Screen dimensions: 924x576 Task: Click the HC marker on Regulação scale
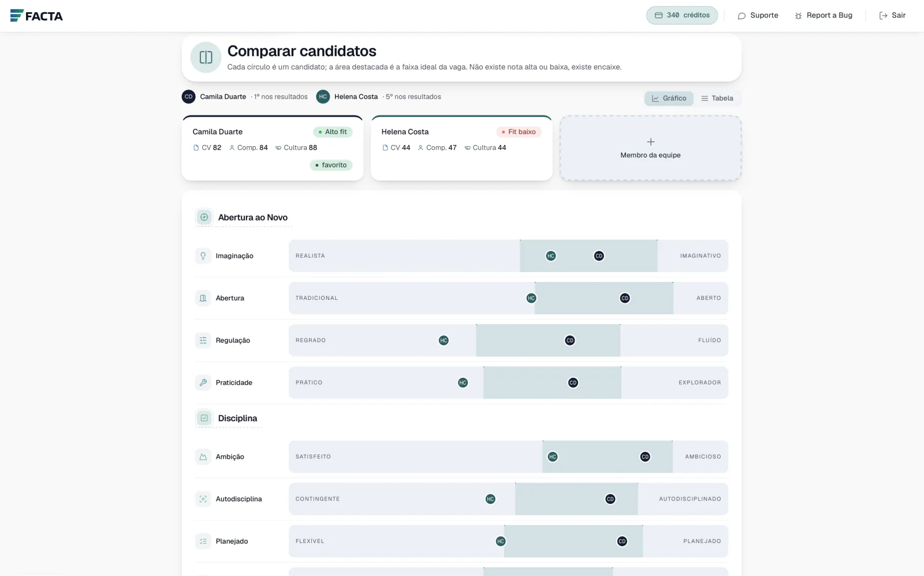(444, 340)
